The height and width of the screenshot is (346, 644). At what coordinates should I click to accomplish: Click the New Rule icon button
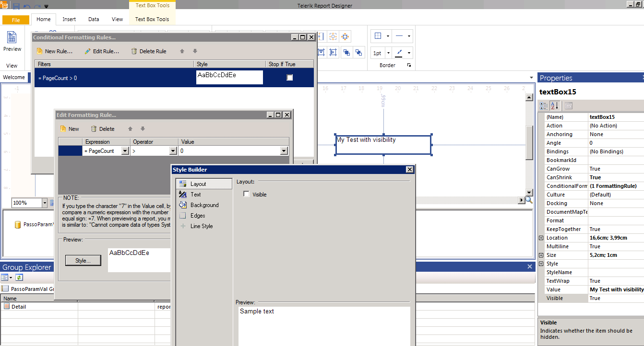point(54,51)
